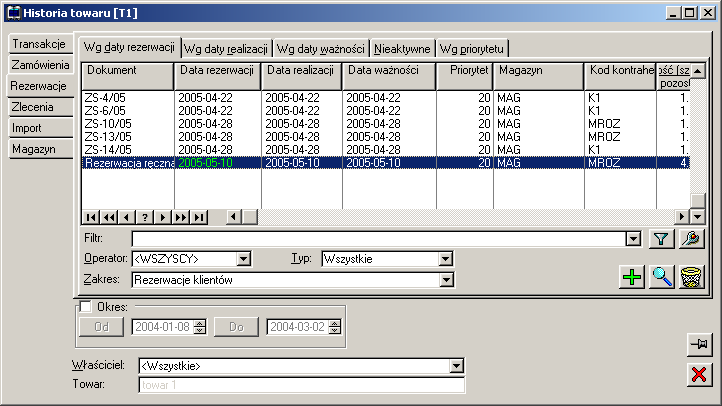Select row ZS-10/05
Image resolution: width=722 pixels, height=406 pixels.
(x=386, y=123)
